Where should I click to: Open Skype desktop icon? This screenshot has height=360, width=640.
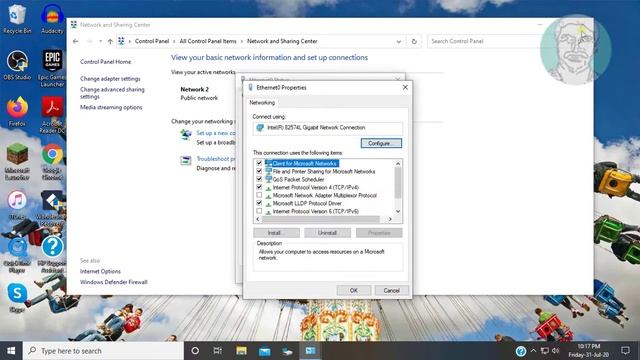point(17,298)
